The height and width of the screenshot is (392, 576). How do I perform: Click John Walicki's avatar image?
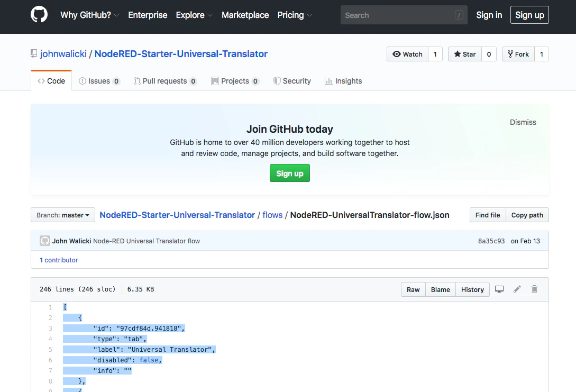tap(45, 241)
